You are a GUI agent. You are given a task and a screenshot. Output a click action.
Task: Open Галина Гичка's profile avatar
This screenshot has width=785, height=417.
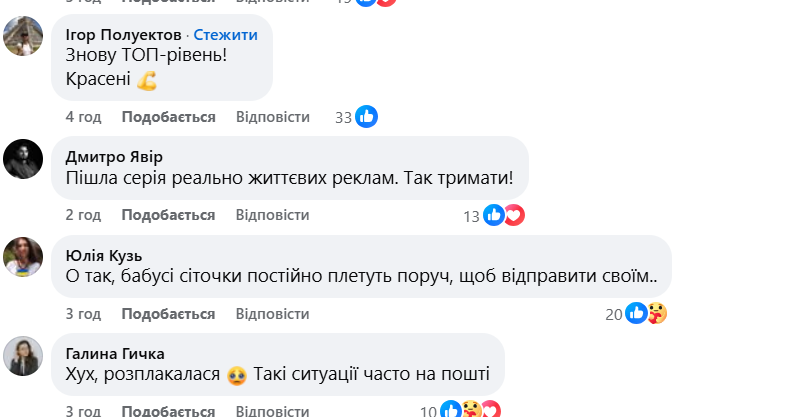[23, 355]
